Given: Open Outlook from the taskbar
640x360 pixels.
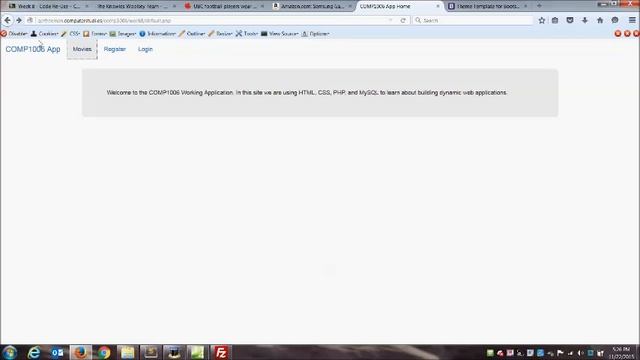Looking at the screenshot, I should coord(57,352).
